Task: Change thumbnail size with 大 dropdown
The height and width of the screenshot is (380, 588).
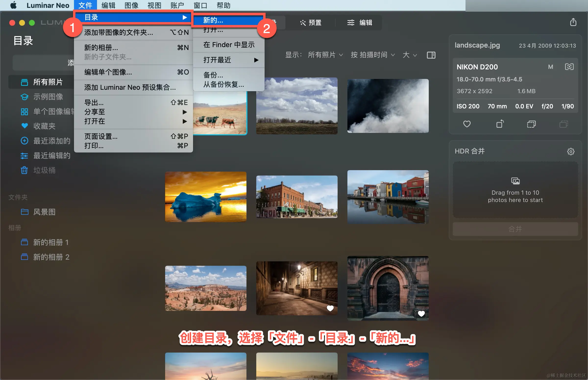Action: click(409, 55)
